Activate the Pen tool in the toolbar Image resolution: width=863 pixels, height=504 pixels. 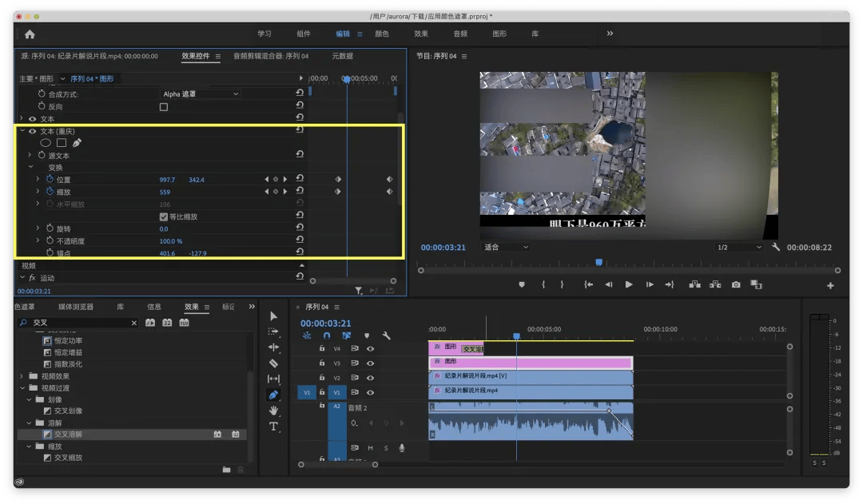[273, 395]
